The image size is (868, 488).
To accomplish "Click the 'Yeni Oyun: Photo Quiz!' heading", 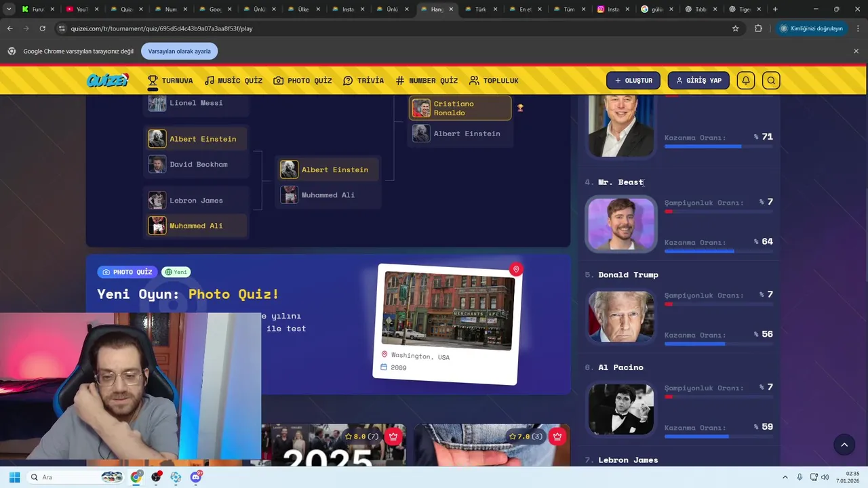I will point(188,294).
